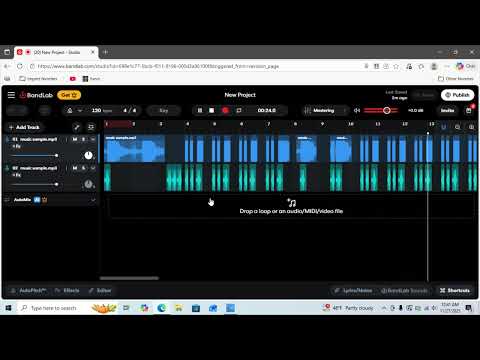The height and width of the screenshot is (360, 480).
Task: Mute track 02 with the M button
Action: click(75, 168)
